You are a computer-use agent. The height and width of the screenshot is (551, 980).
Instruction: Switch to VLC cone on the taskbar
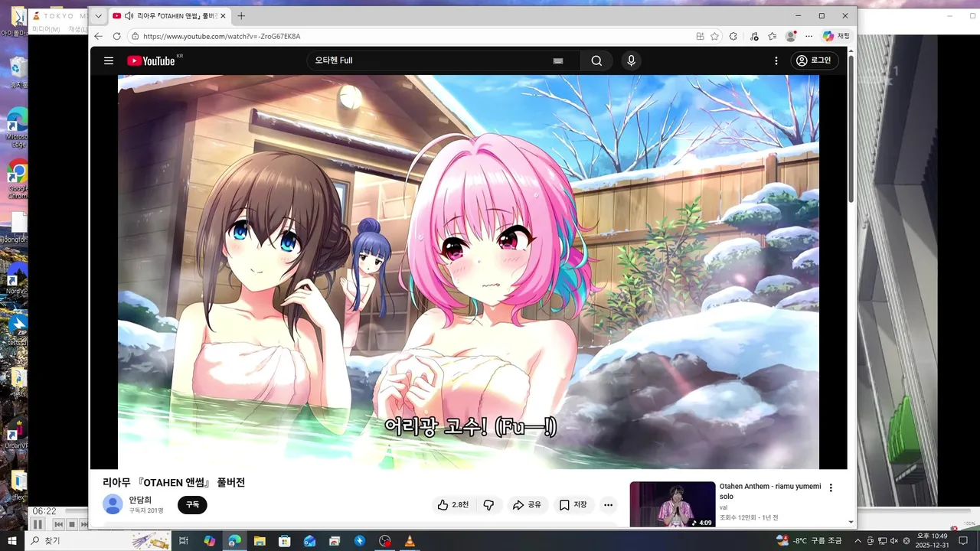[x=409, y=540]
